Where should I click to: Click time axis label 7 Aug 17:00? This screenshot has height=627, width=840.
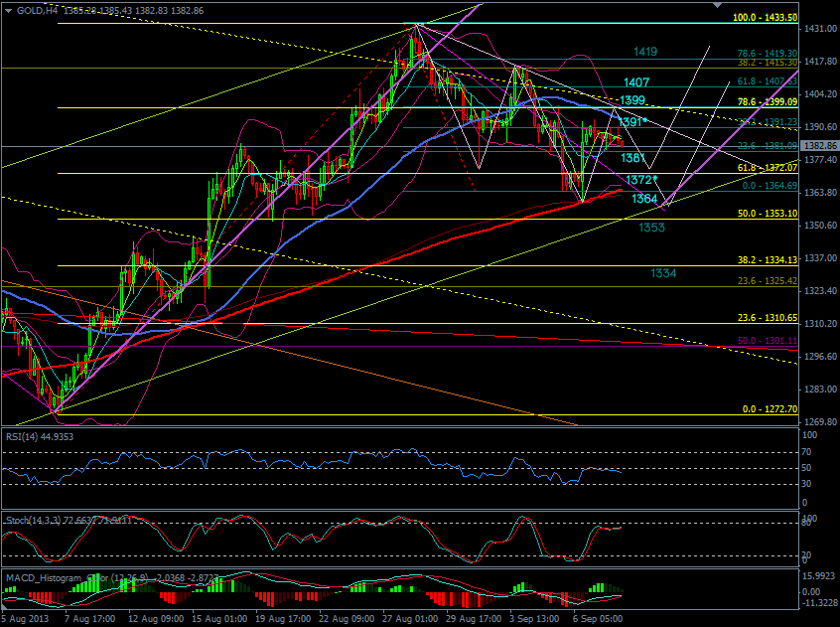click(90, 618)
